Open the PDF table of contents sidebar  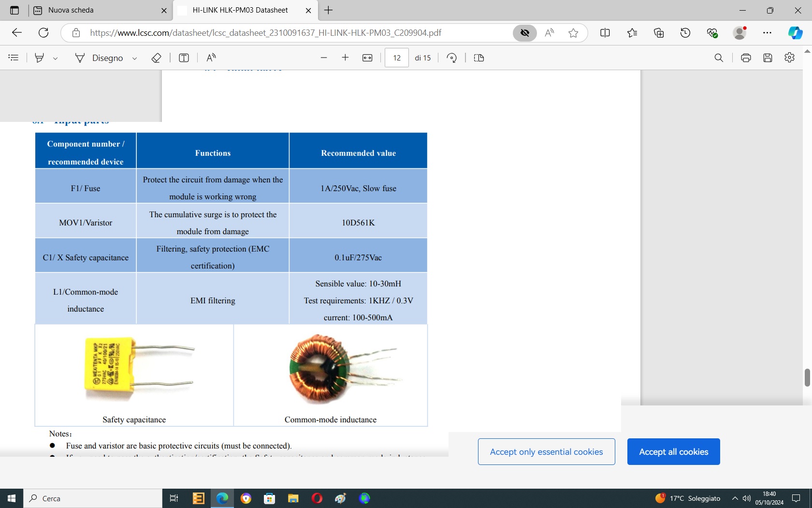coord(14,58)
